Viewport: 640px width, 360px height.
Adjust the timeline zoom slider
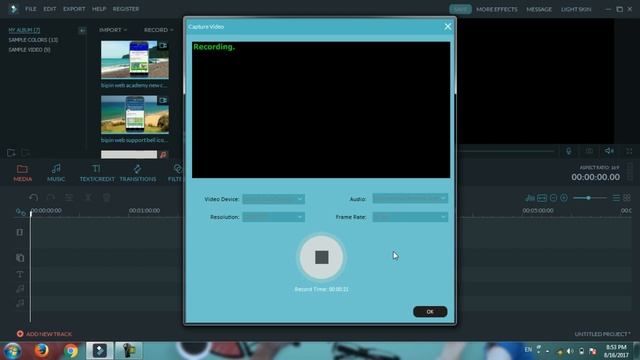589,198
